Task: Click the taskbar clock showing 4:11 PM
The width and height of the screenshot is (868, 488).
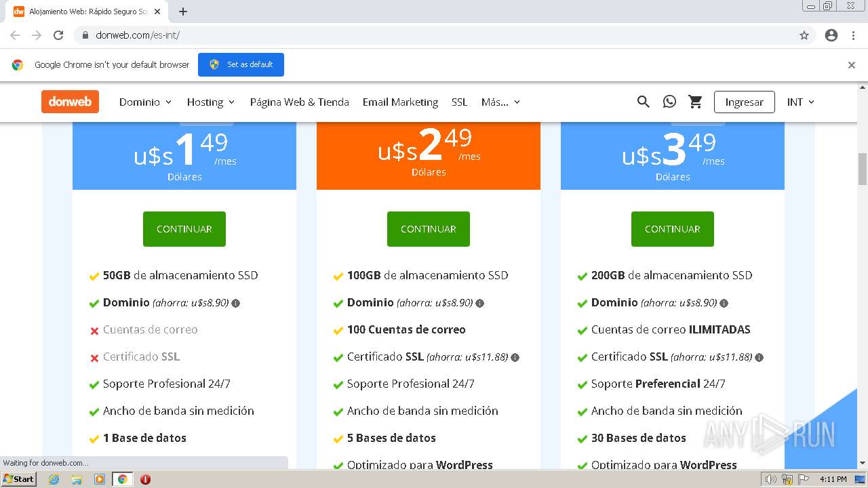Action: [833, 479]
